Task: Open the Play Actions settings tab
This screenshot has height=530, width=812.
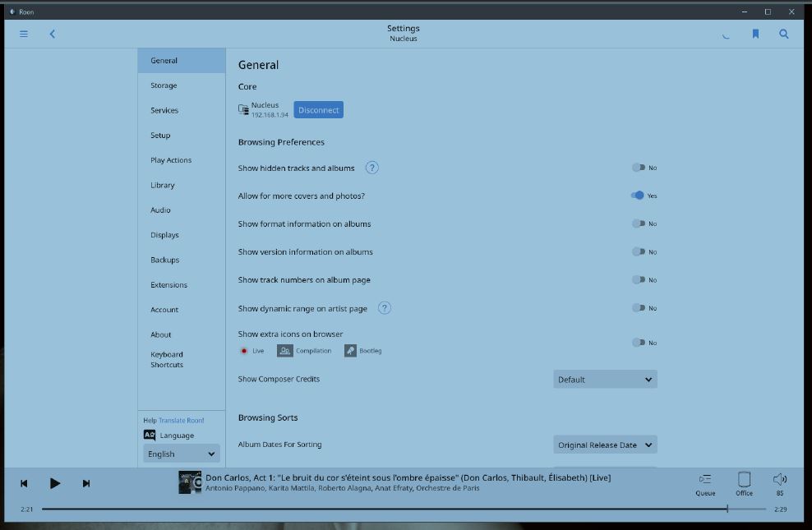Action: 182,160
